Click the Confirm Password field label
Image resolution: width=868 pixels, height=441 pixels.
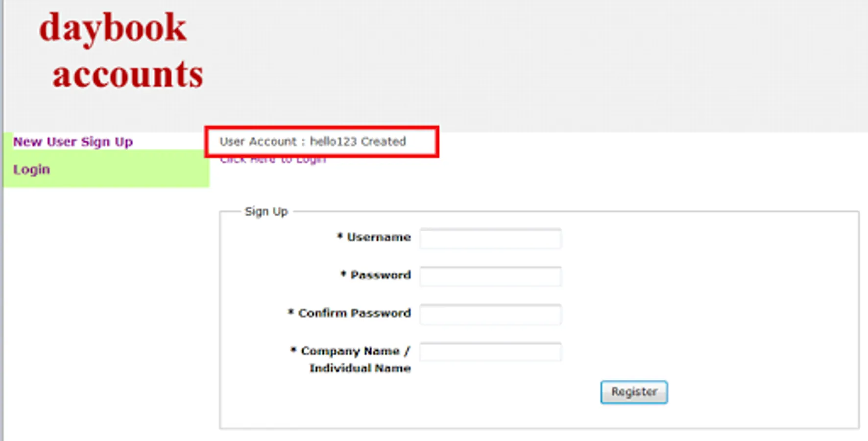[354, 313]
